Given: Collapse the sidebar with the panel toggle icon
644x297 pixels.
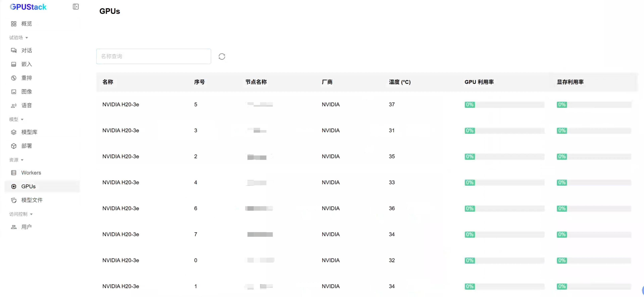Looking at the screenshot, I should pyautogui.click(x=76, y=7).
